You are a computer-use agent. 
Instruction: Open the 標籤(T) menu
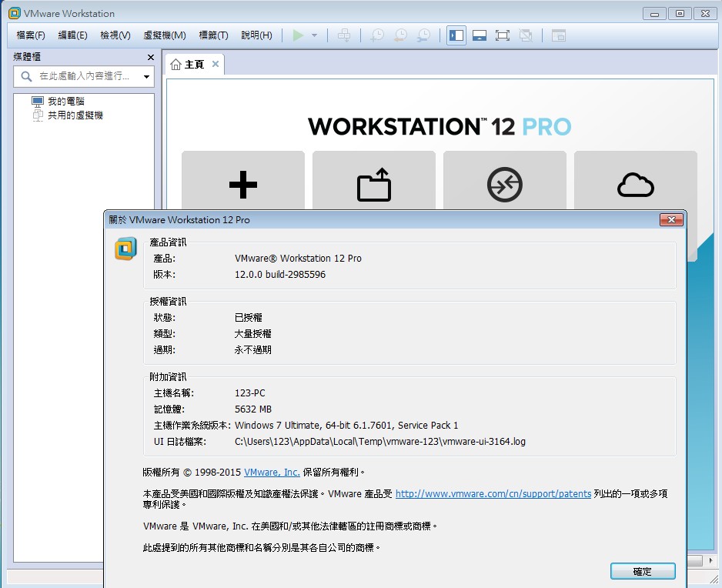213,35
